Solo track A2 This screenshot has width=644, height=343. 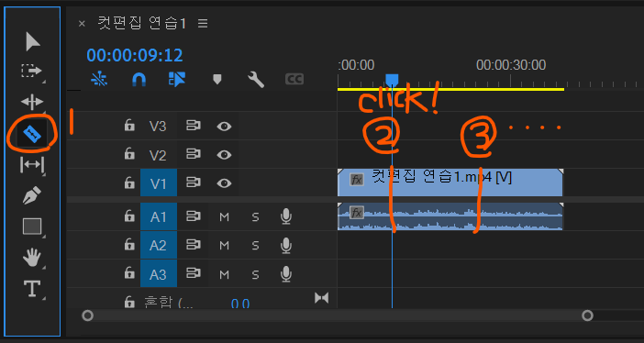coord(255,246)
